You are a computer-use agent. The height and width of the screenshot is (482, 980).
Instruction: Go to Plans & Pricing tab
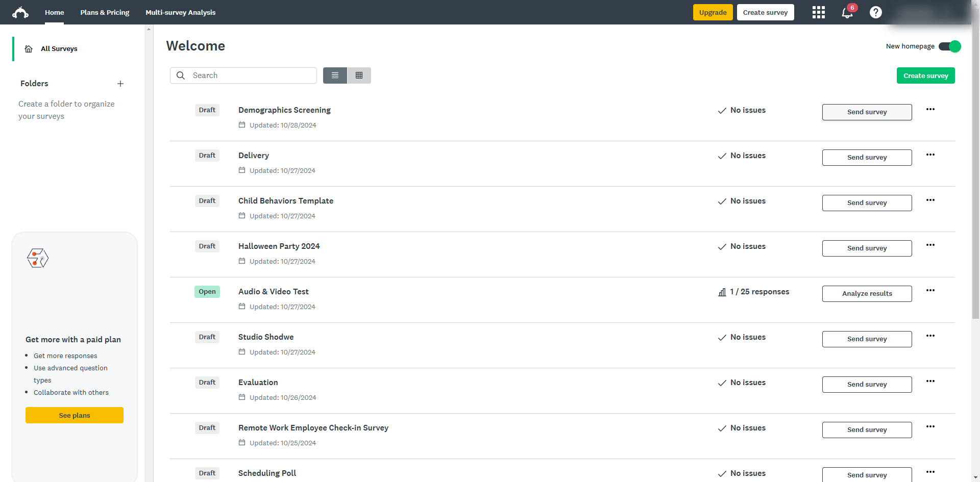(x=105, y=12)
